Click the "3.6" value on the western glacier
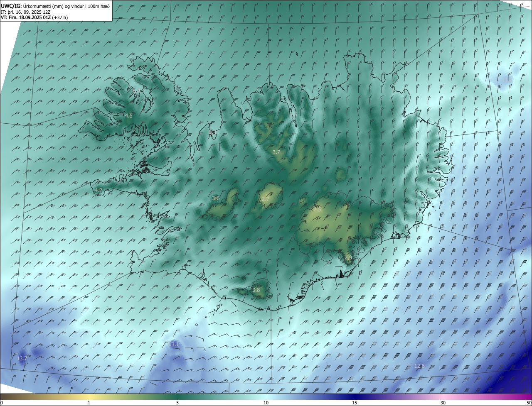 [216, 198]
